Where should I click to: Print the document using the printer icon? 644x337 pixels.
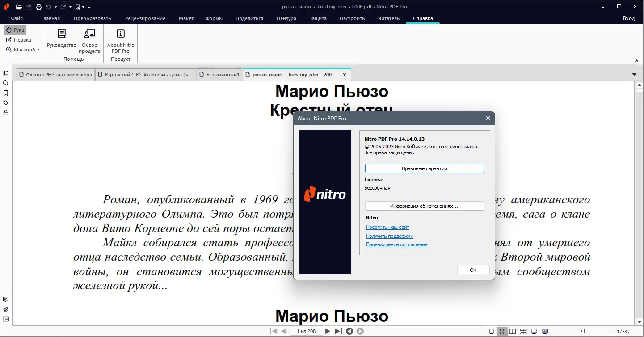pyautogui.click(x=39, y=7)
